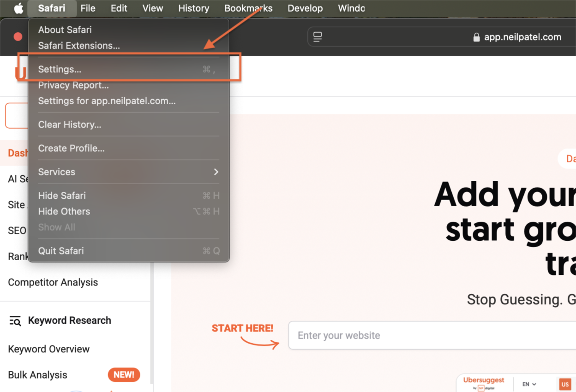Select Clear History…
Viewport: 576px width, 392px height.
[x=129, y=125]
